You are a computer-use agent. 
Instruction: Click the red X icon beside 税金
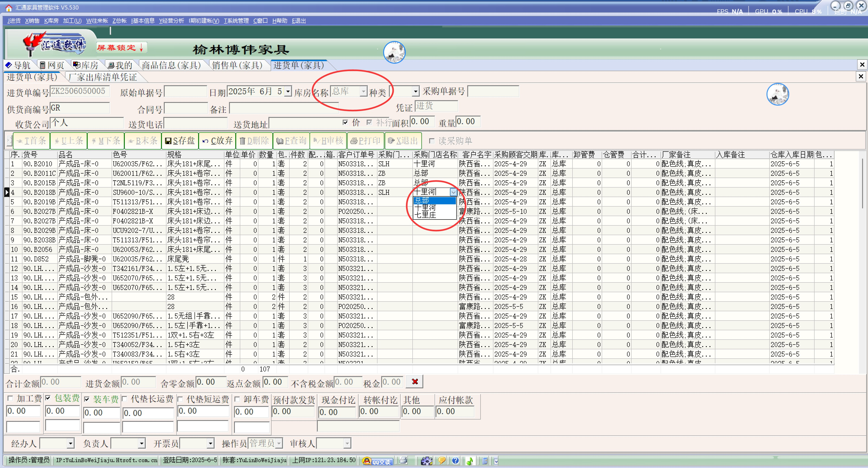tap(414, 382)
